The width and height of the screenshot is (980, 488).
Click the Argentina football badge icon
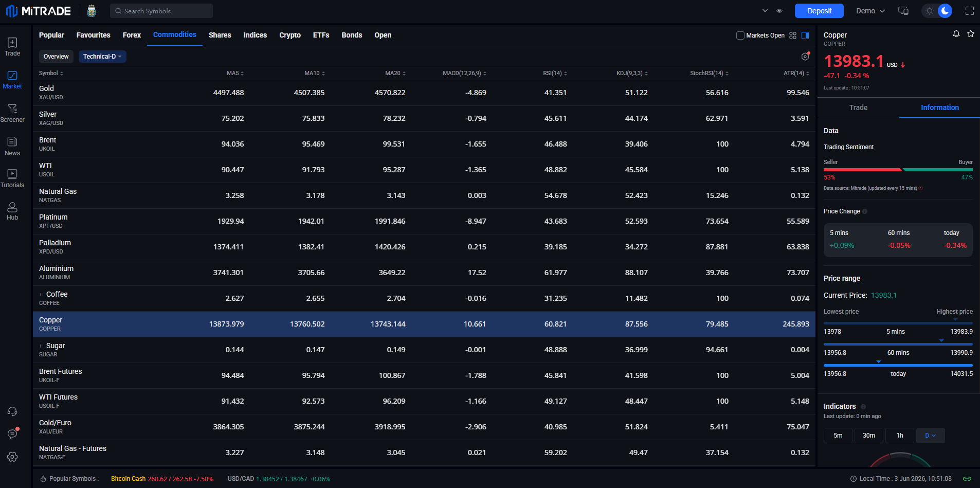[x=92, y=11]
